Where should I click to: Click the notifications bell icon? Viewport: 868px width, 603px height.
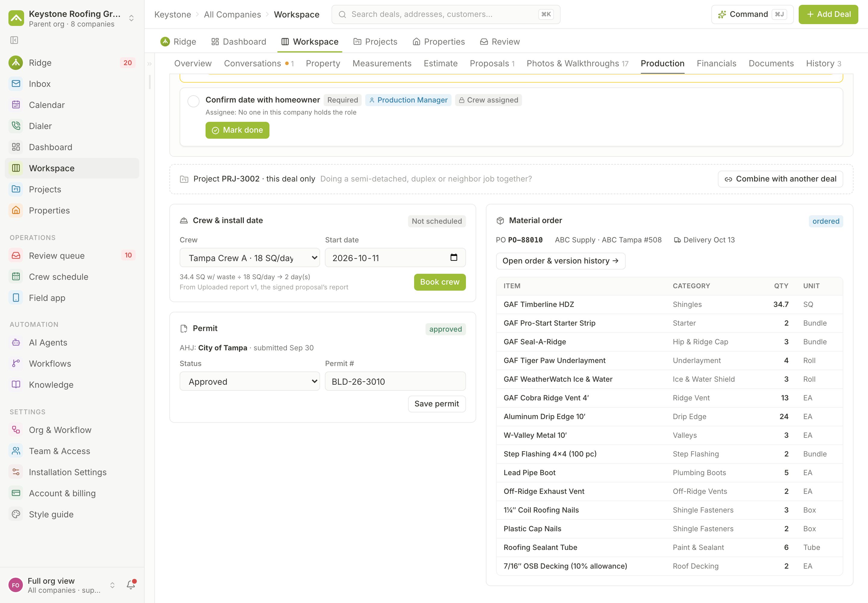pos(131,585)
